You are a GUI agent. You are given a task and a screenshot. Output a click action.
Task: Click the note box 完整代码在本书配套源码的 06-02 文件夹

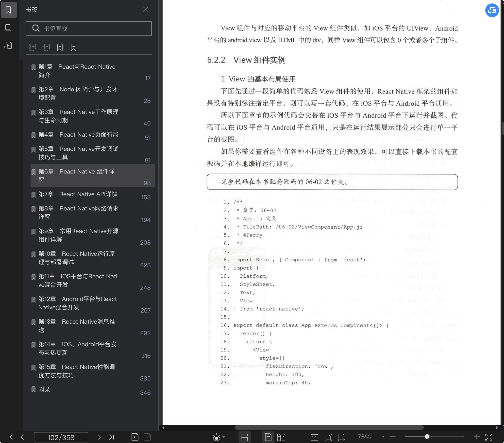tap(332, 182)
